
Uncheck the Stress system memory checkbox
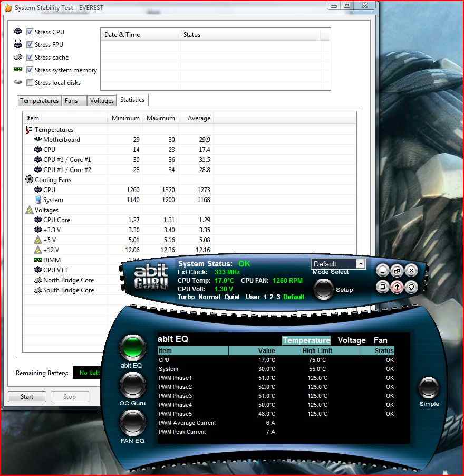30,70
